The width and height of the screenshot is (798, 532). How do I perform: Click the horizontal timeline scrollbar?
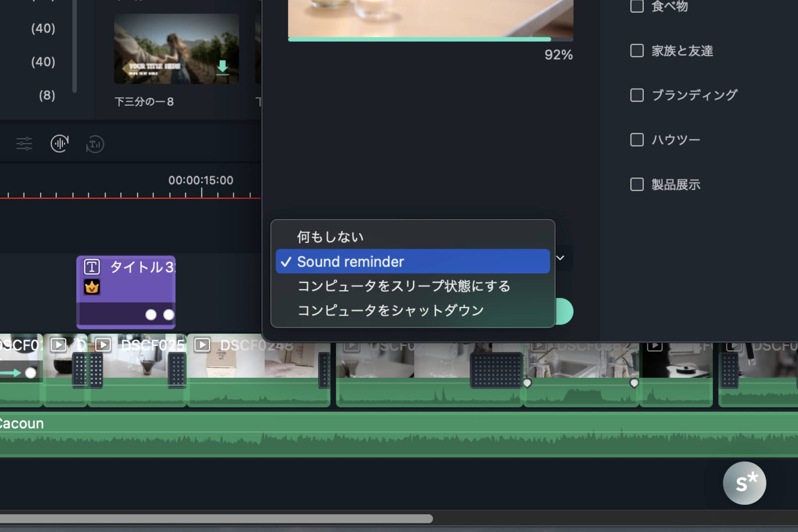point(216,518)
